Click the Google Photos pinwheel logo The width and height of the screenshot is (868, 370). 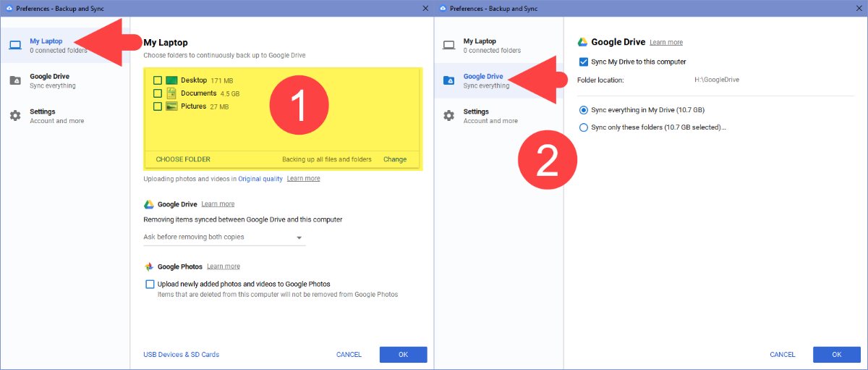tap(149, 266)
